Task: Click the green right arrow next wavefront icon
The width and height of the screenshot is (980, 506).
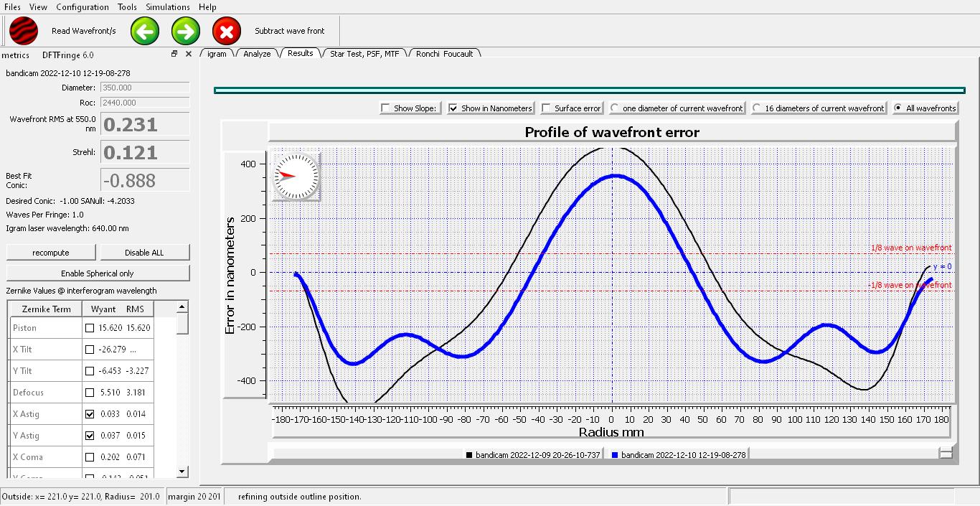Action: point(186,31)
